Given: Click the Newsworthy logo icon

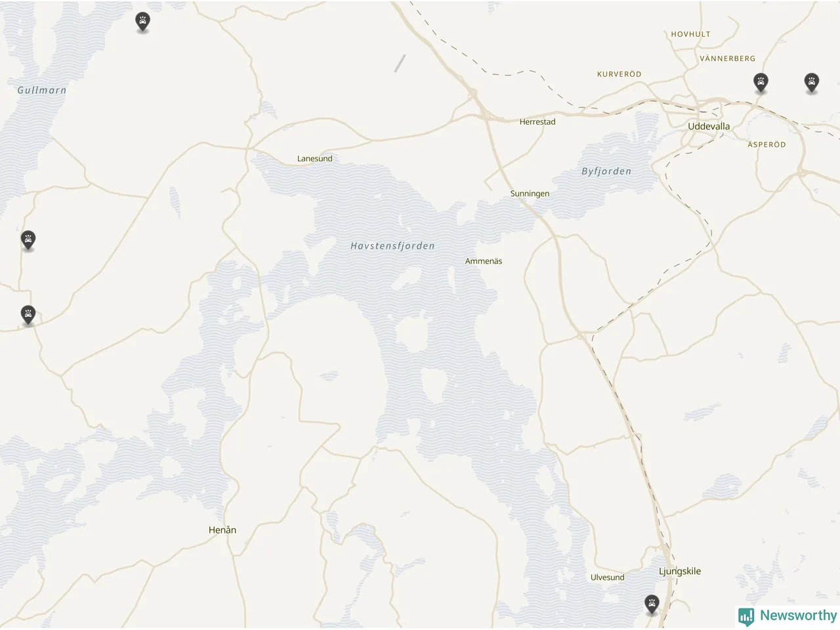Looking at the screenshot, I should [x=746, y=616].
